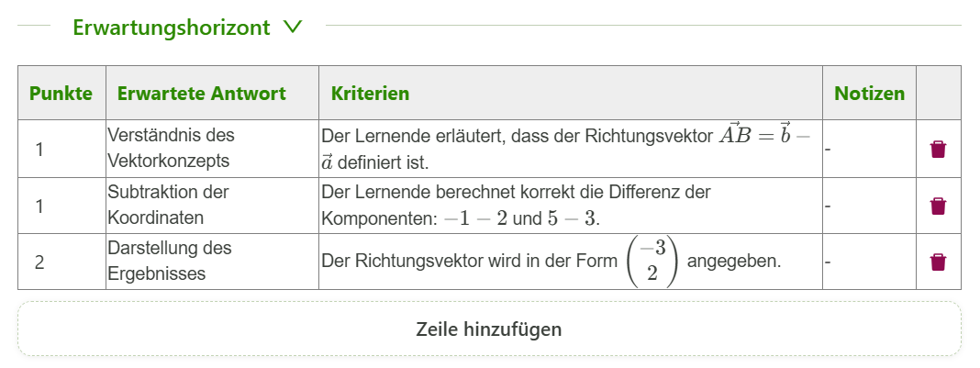
Task: Click the Punkte column header
Action: [61, 94]
